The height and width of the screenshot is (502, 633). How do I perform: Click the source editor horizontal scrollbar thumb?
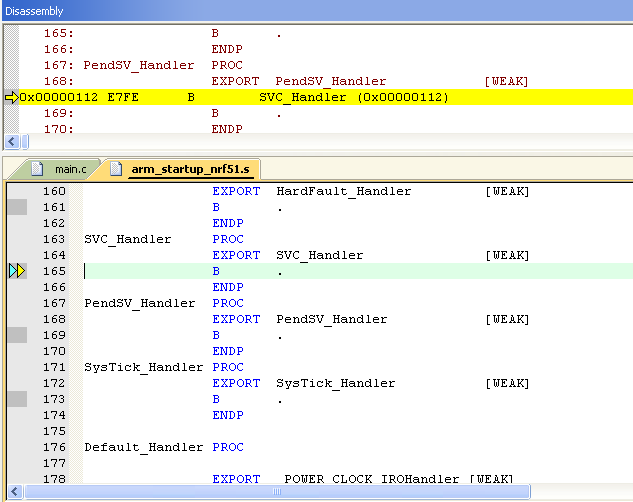[x=277, y=492]
